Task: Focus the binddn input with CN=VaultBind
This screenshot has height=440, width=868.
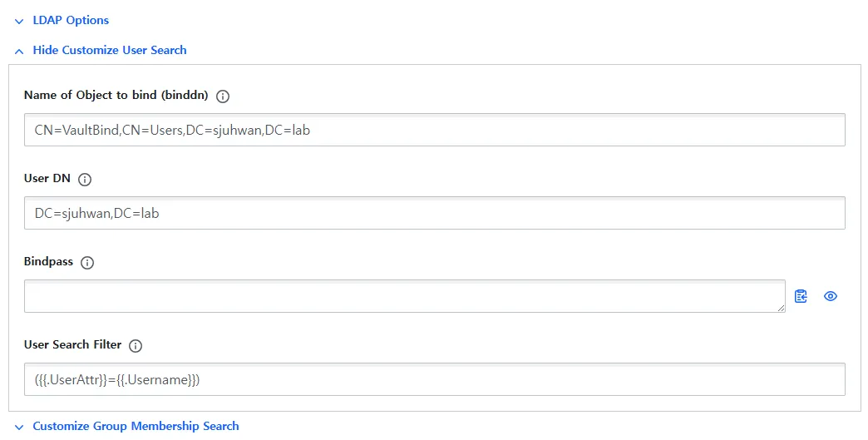Action: click(x=434, y=130)
